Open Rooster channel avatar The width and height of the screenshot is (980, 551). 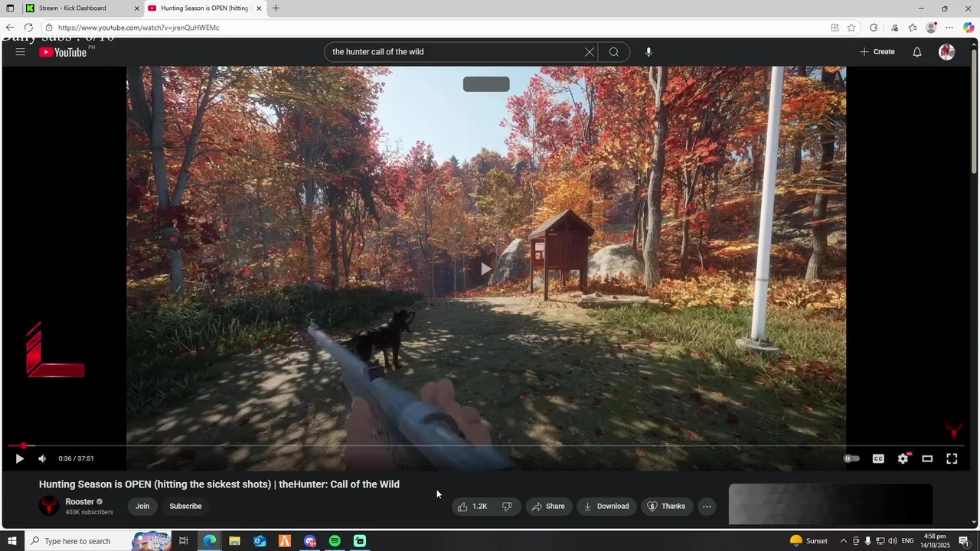click(49, 506)
